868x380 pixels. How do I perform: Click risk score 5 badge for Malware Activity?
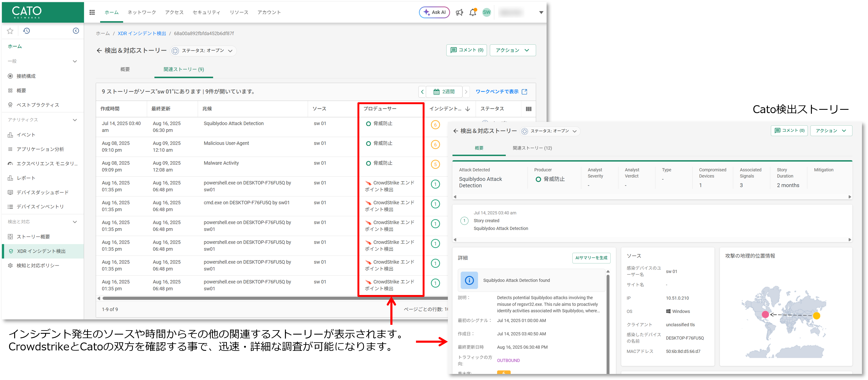[x=435, y=164]
